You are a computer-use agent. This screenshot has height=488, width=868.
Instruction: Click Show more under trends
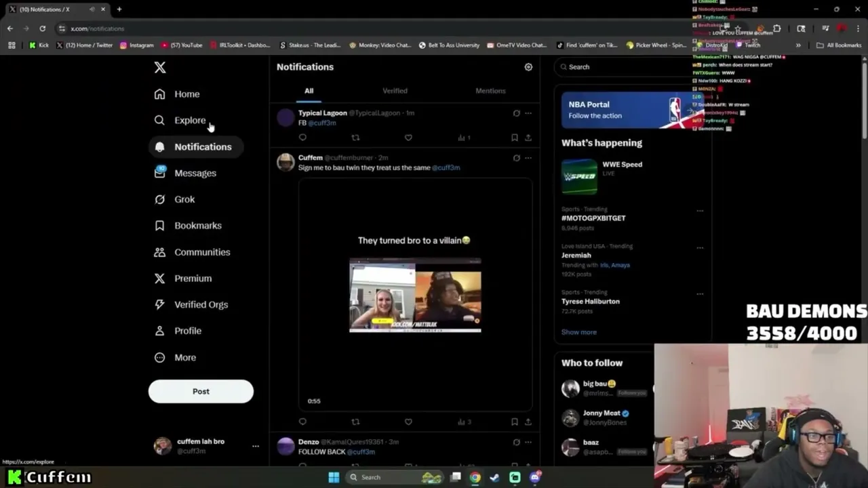579,332
